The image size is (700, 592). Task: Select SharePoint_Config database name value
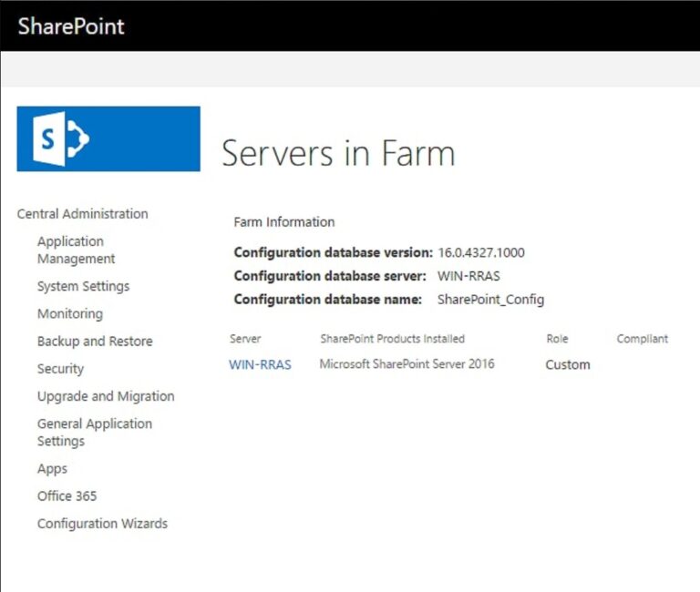(x=491, y=300)
